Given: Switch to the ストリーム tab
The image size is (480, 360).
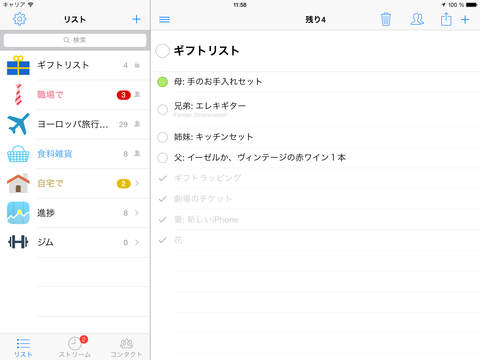Looking at the screenshot, I should click(75, 347).
